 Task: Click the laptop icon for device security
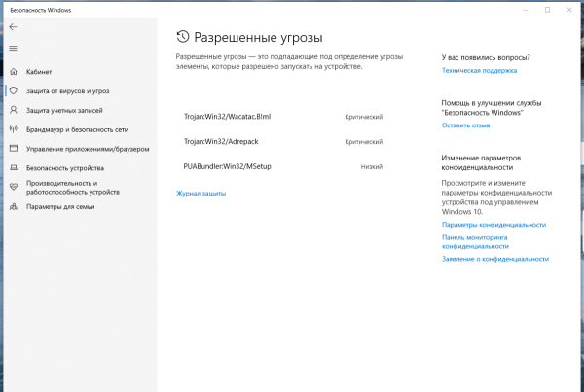click(x=14, y=168)
